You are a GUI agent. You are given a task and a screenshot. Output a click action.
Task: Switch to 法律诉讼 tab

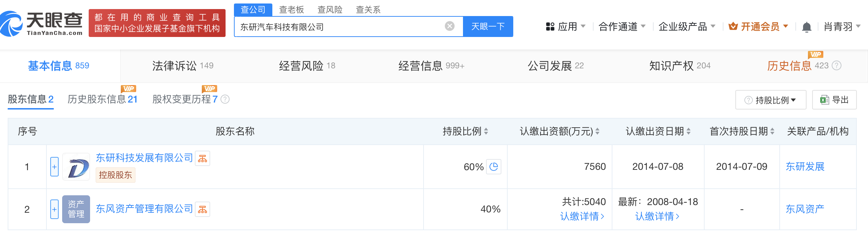coord(183,66)
